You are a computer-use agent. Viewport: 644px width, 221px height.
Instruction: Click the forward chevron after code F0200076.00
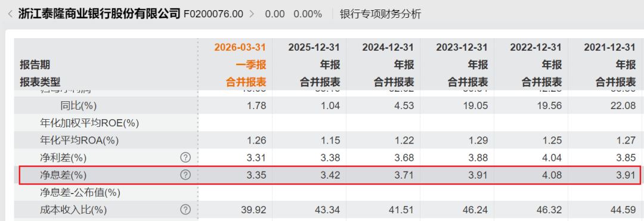(x=252, y=14)
